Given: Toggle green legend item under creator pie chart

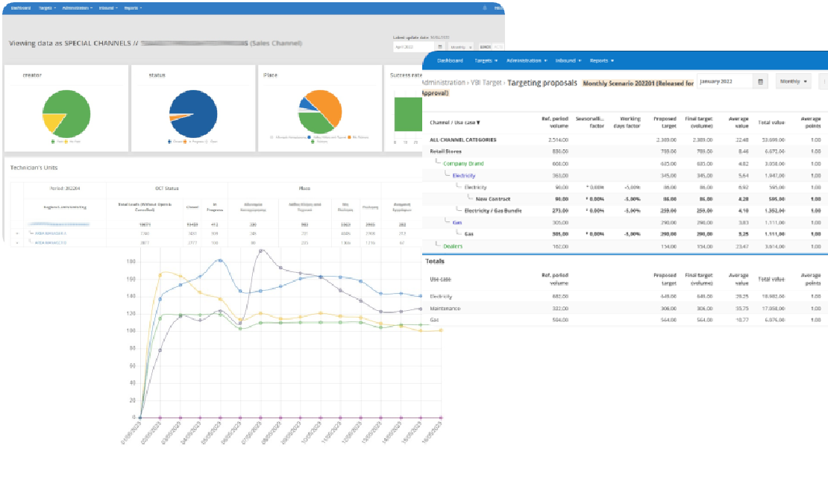Looking at the screenshot, I should point(54,141).
